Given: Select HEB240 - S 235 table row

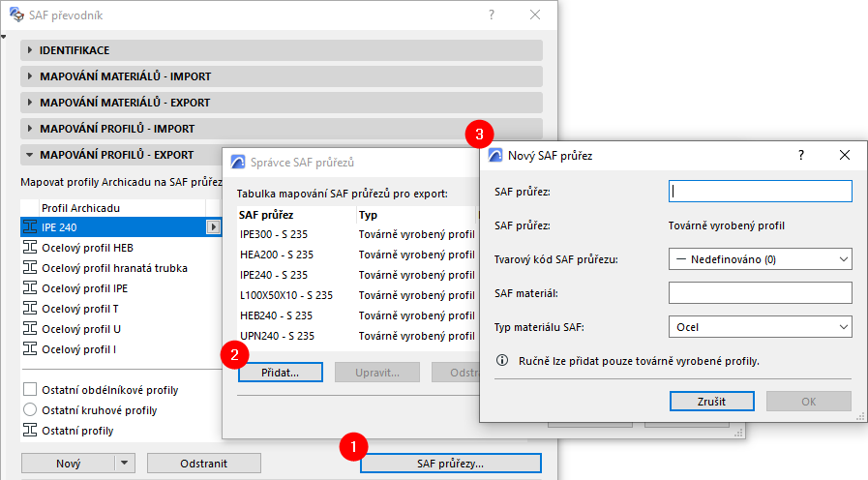Looking at the screenshot, I should click(x=358, y=315).
